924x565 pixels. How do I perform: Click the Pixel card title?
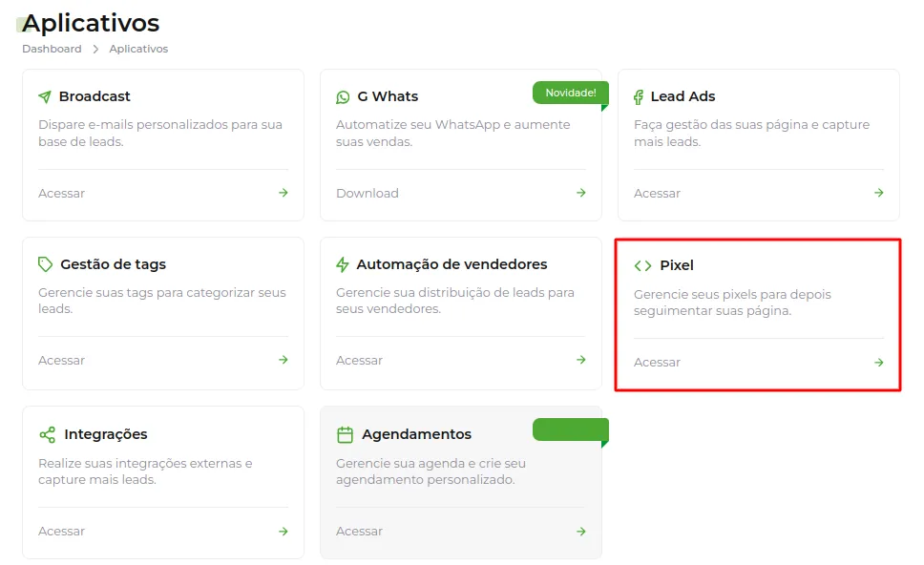677,265
